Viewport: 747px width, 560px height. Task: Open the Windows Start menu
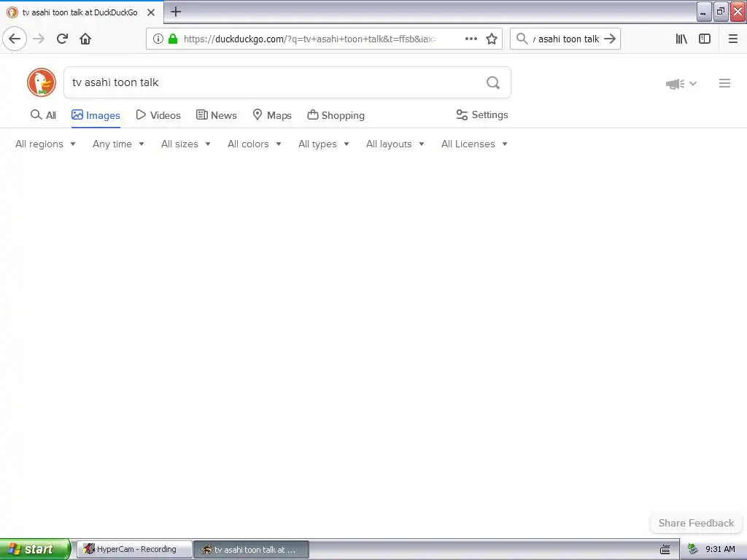(x=35, y=549)
